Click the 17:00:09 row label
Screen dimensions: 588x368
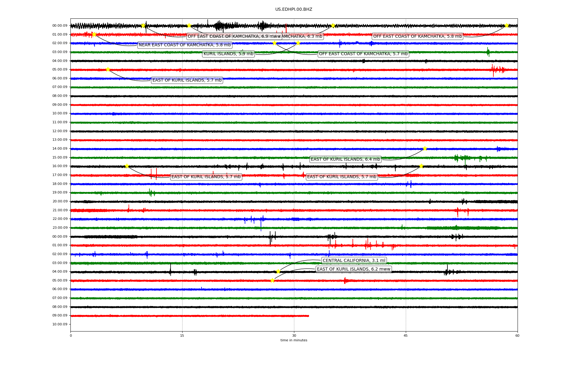point(60,175)
